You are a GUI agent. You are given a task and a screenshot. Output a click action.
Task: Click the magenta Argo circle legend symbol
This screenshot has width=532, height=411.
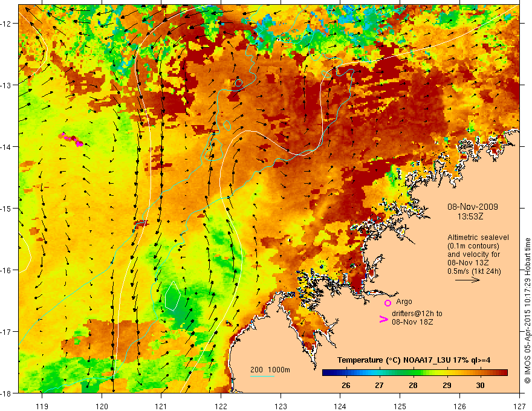(388, 303)
